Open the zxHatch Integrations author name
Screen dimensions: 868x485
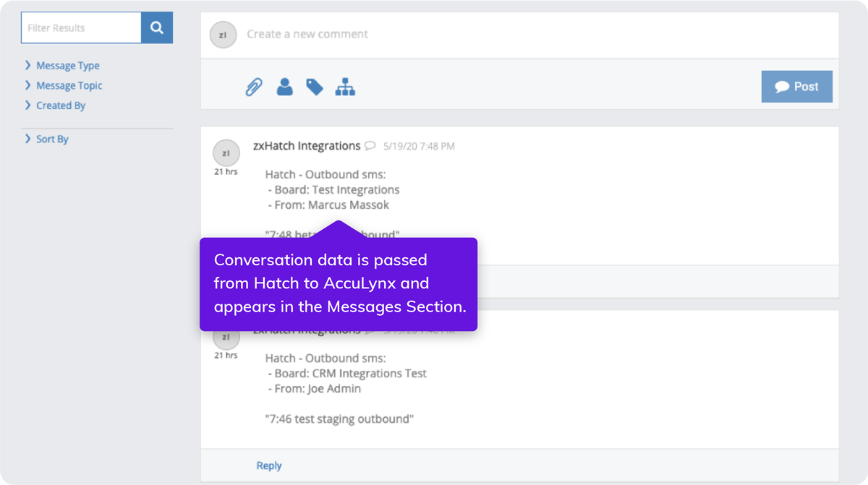307,146
